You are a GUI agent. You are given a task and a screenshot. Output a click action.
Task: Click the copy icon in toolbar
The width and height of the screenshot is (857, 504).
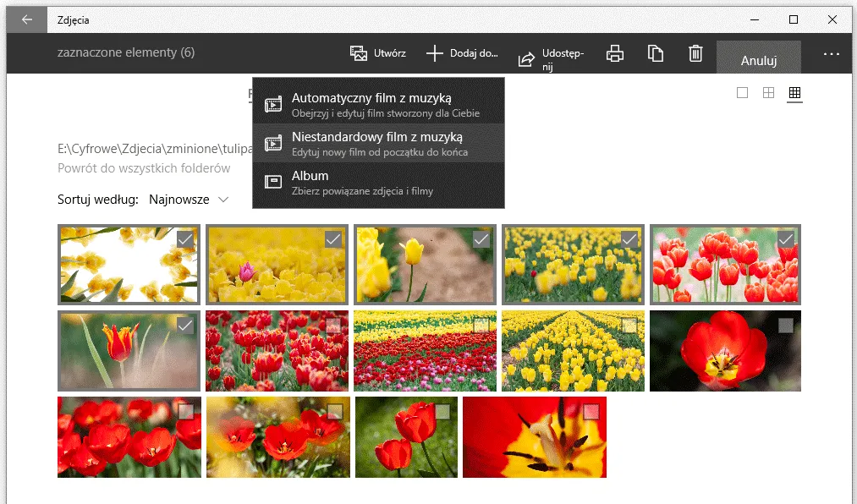point(656,53)
